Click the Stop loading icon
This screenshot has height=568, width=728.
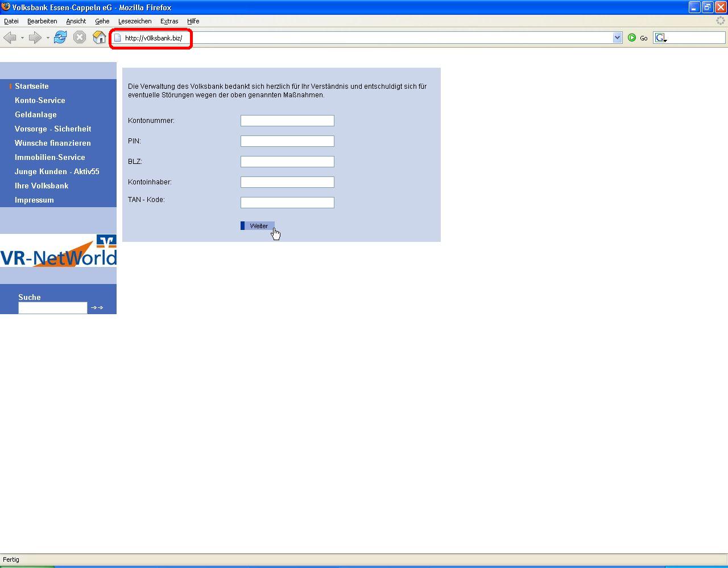coord(80,38)
